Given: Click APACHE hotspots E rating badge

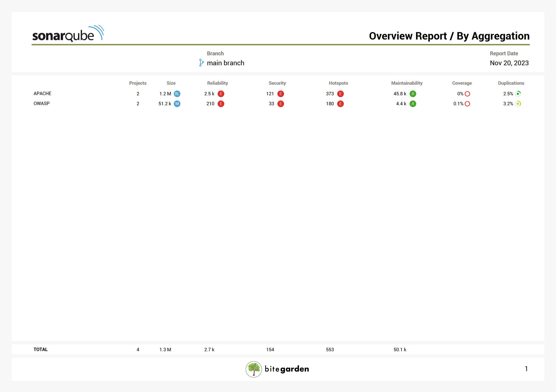Looking at the screenshot, I should 341,94.
